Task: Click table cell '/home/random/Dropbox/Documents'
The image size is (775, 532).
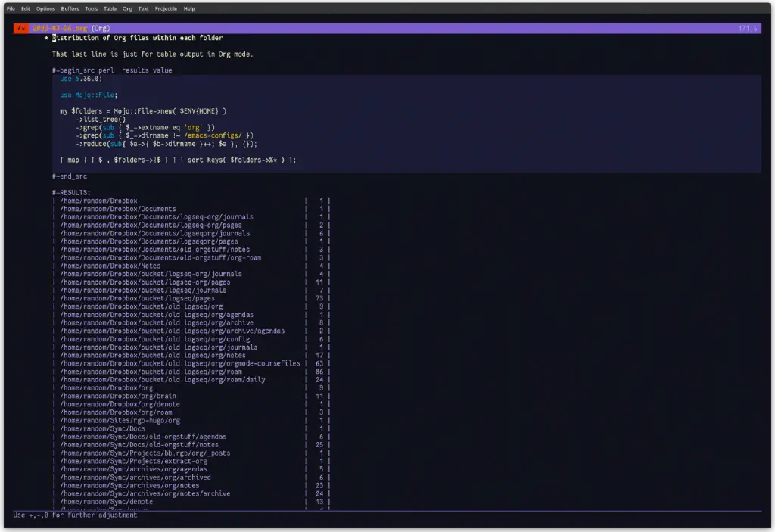Action: click(x=118, y=209)
